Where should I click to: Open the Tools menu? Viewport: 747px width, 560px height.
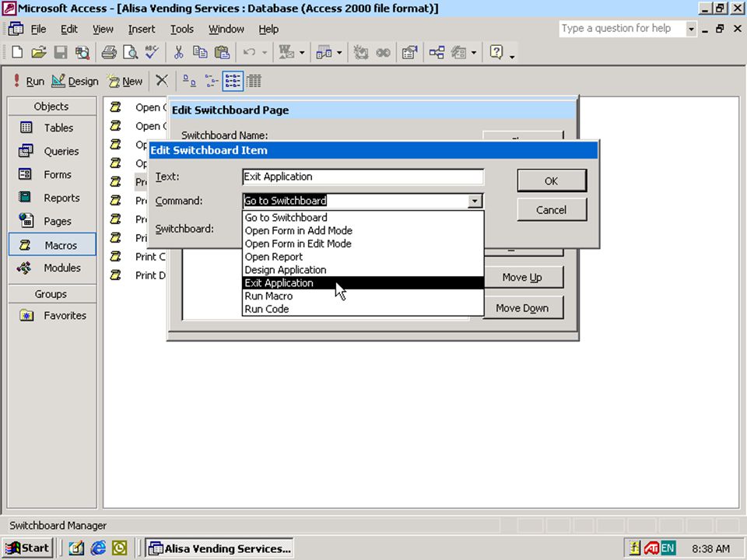(182, 29)
